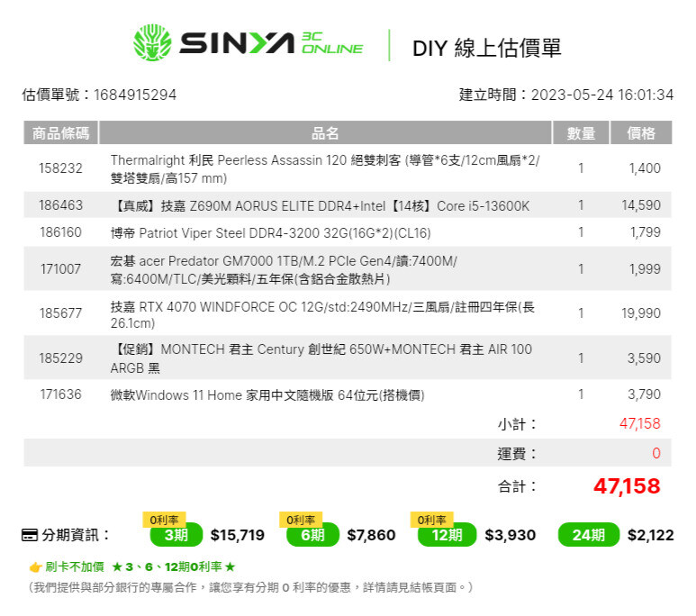Click the $7,860 installment amount
The width and height of the screenshot is (696, 616).
(371, 536)
